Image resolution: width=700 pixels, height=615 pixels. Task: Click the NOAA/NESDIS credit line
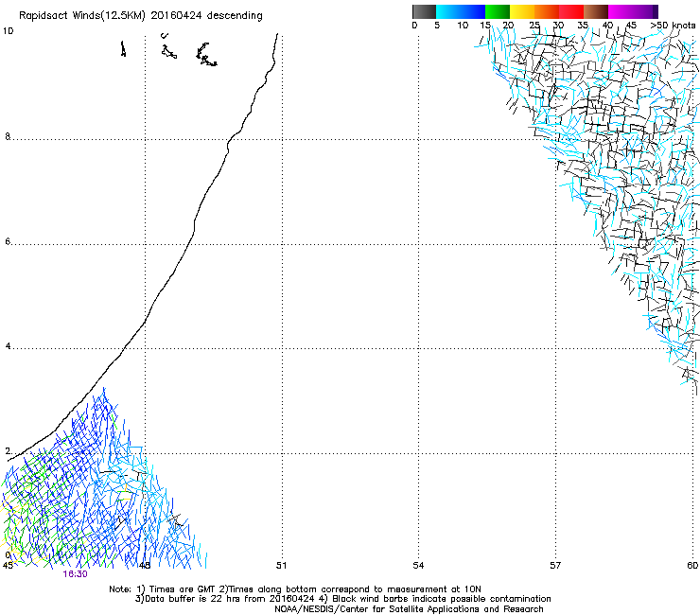(x=409, y=609)
